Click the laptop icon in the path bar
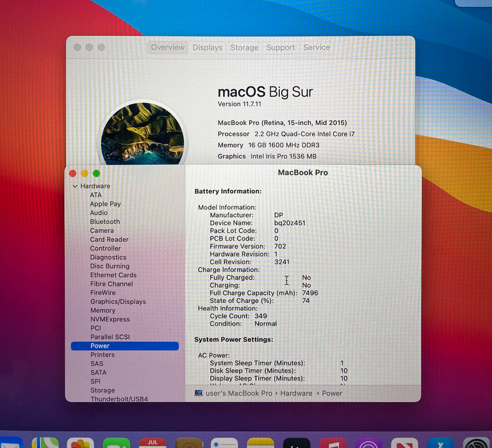The image size is (492, 448). (199, 393)
